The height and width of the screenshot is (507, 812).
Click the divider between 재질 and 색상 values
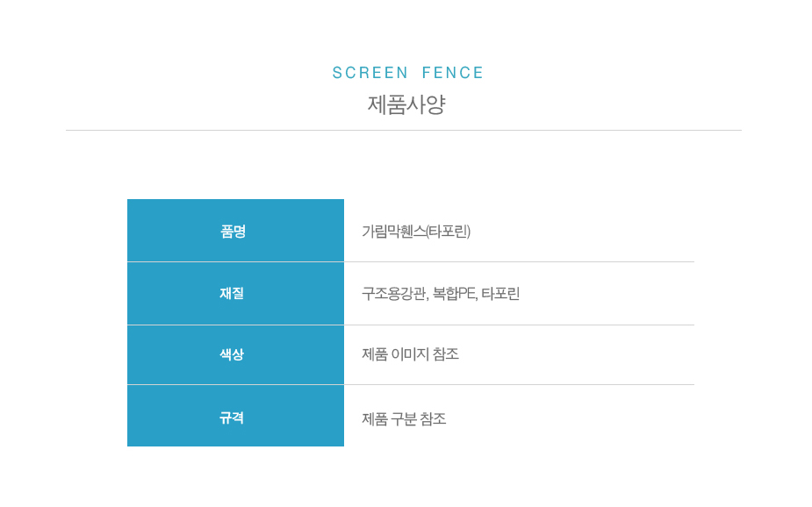coord(518,325)
